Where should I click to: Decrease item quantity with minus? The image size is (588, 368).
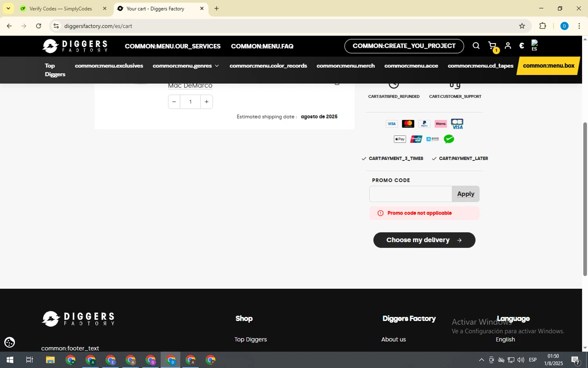click(174, 102)
